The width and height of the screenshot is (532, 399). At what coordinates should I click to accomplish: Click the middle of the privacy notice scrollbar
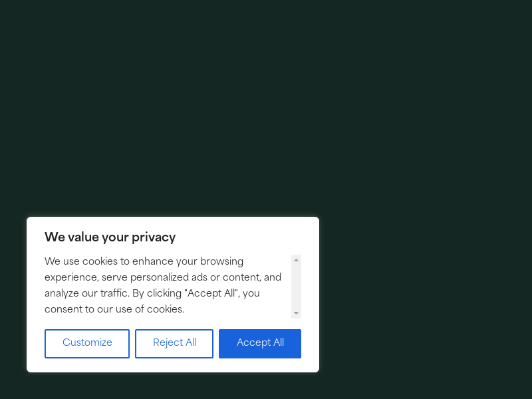(297, 287)
